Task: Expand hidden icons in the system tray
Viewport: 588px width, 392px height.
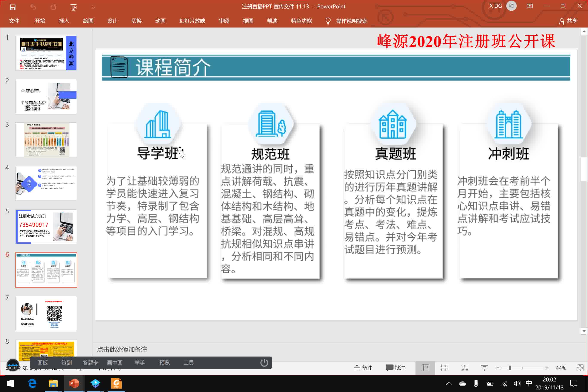Action: point(449,383)
